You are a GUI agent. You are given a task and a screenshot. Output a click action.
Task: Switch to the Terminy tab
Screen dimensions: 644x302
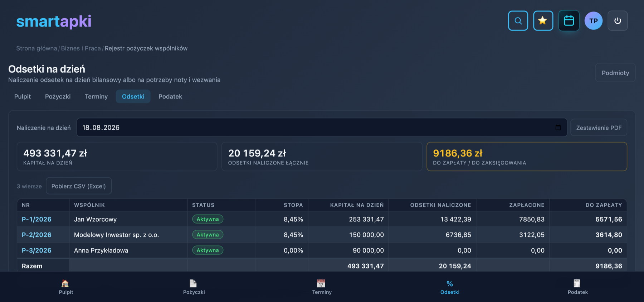coord(96,96)
